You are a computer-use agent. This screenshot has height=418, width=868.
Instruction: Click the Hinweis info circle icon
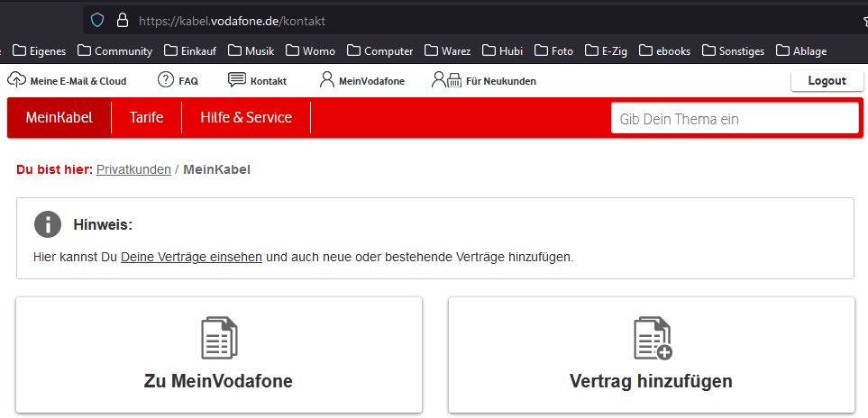point(48,224)
